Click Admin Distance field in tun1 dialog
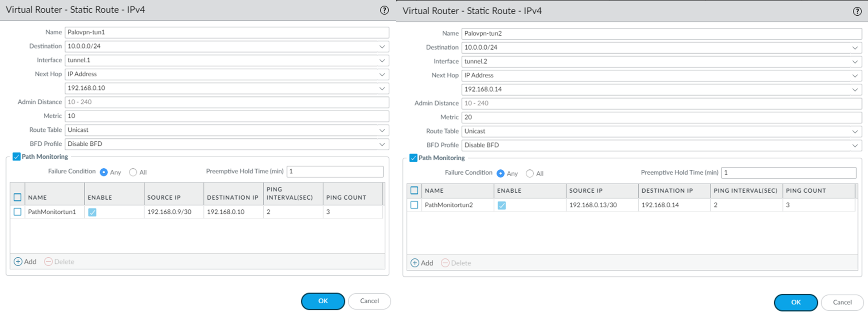Viewport: 868px width, 319px height. click(x=227, y=102)
